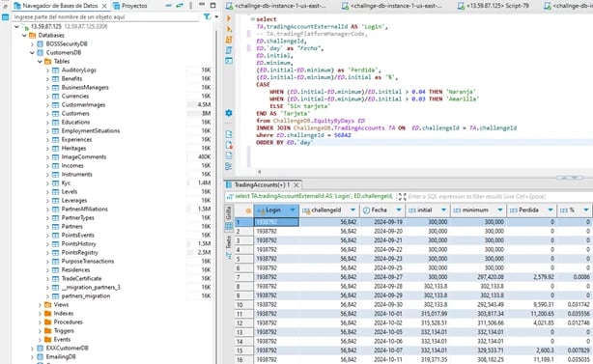Click the 0.035556 percent cell
593x364 pixels.
(x=576, y=314)
